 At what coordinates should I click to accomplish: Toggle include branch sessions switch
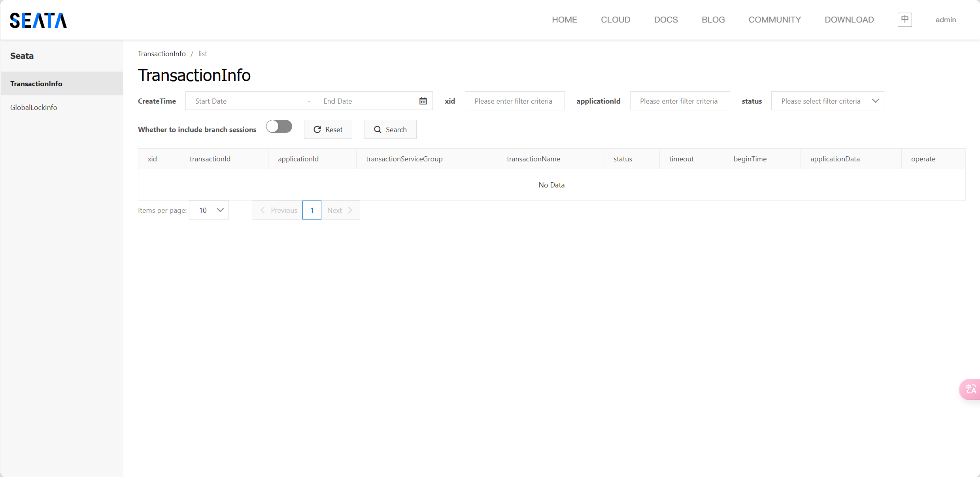pyautogui.click(x=279, y=127)
